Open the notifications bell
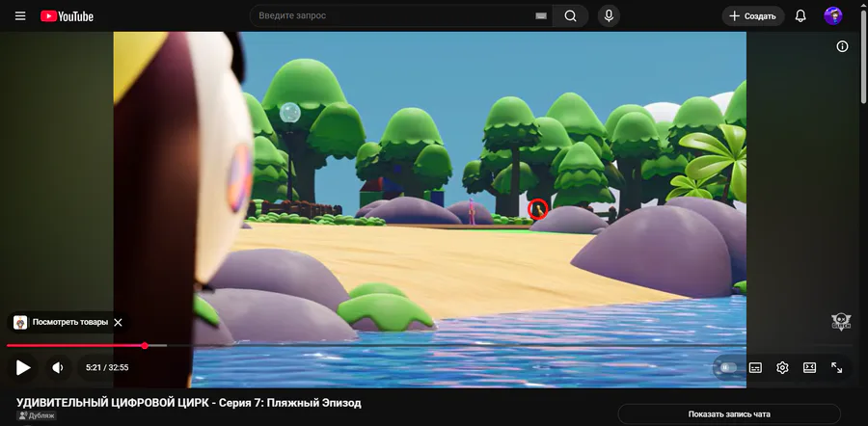868x426 pixels. click(800, 16)
